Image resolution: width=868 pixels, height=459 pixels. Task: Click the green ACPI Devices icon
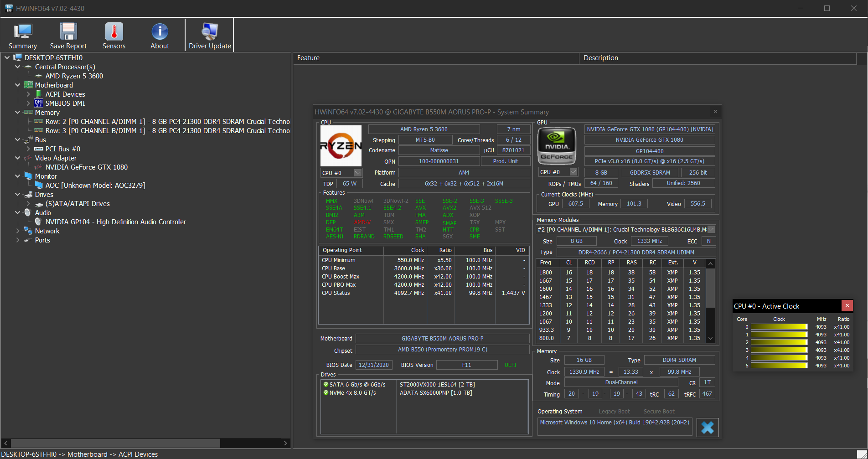tap(39, 94)
